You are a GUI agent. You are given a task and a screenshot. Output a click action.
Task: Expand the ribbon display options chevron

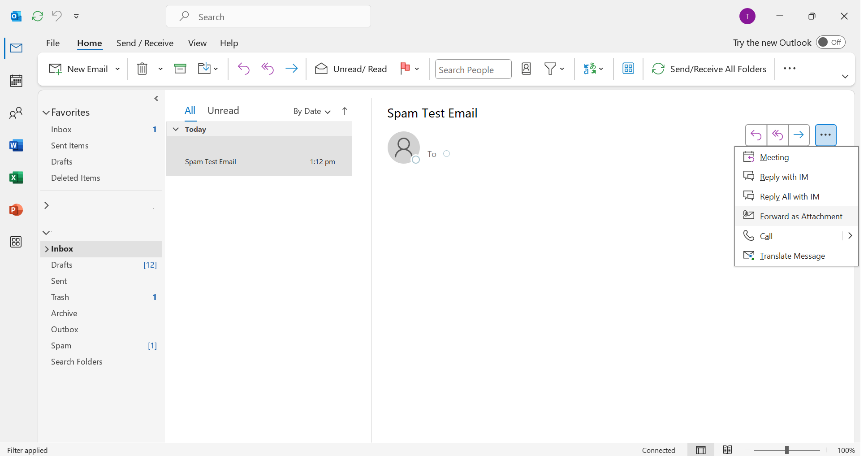tap(845, 77)
